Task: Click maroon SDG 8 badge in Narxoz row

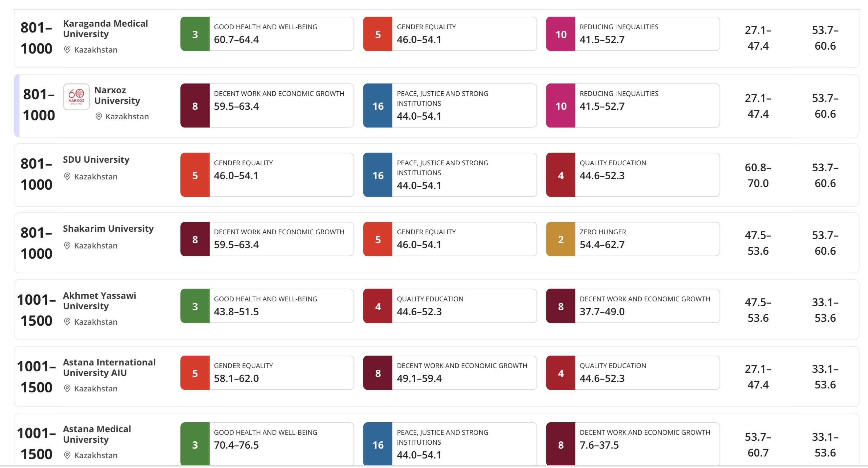Action: coord(195,105)
